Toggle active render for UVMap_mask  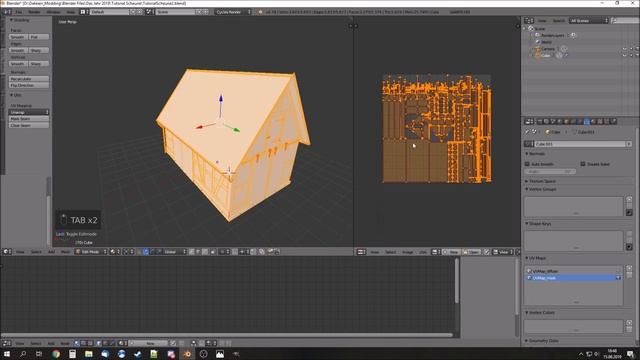[618, 278]
